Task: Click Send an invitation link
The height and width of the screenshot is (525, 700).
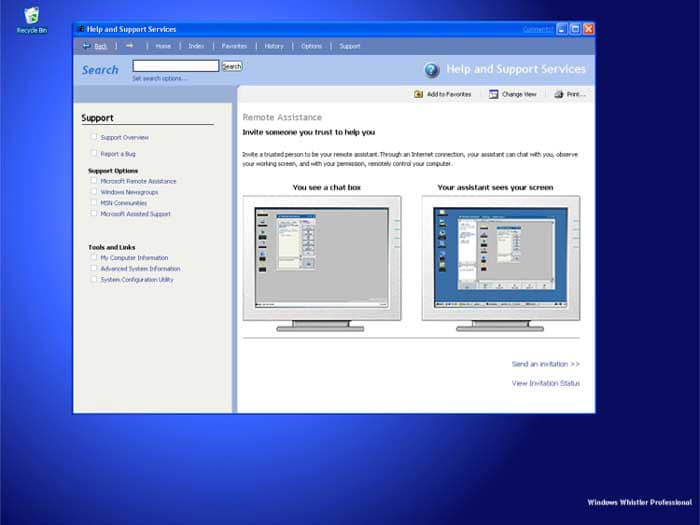Action: point(546,364)
